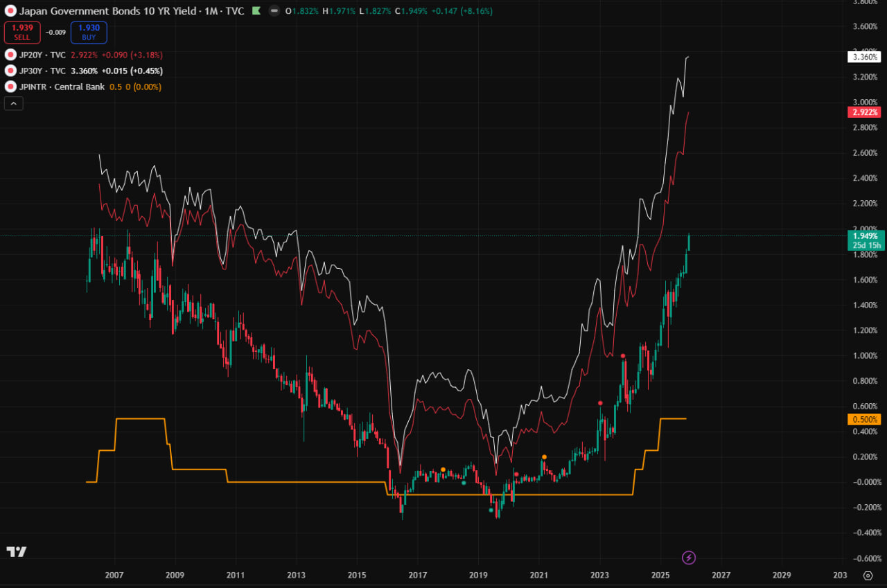887x588 pixels.
Task: Select the JP30Y · TVC legend entry
Action: click(x=42, y=71)
